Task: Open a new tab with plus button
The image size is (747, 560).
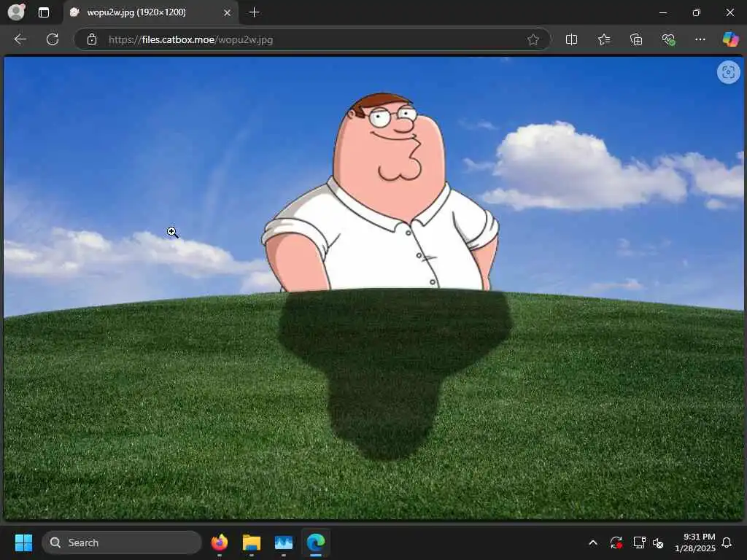Action: pyautogui.click(x=255, y=12)
